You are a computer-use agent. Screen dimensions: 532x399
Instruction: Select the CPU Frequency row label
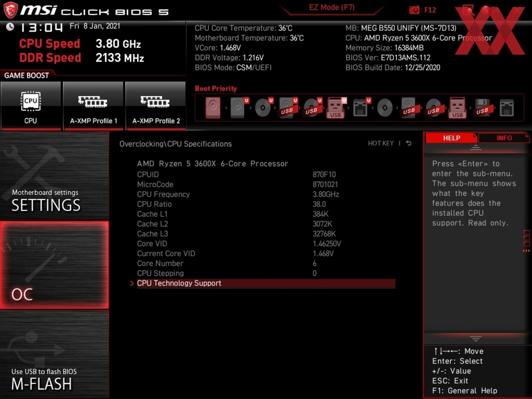[163, 194]
